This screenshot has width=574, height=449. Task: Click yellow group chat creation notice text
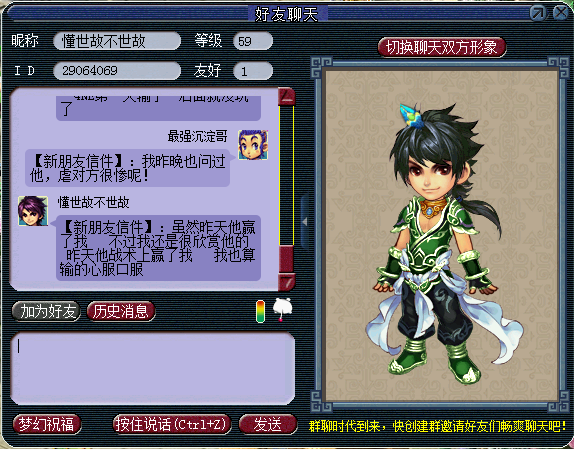tap(437, 426)
